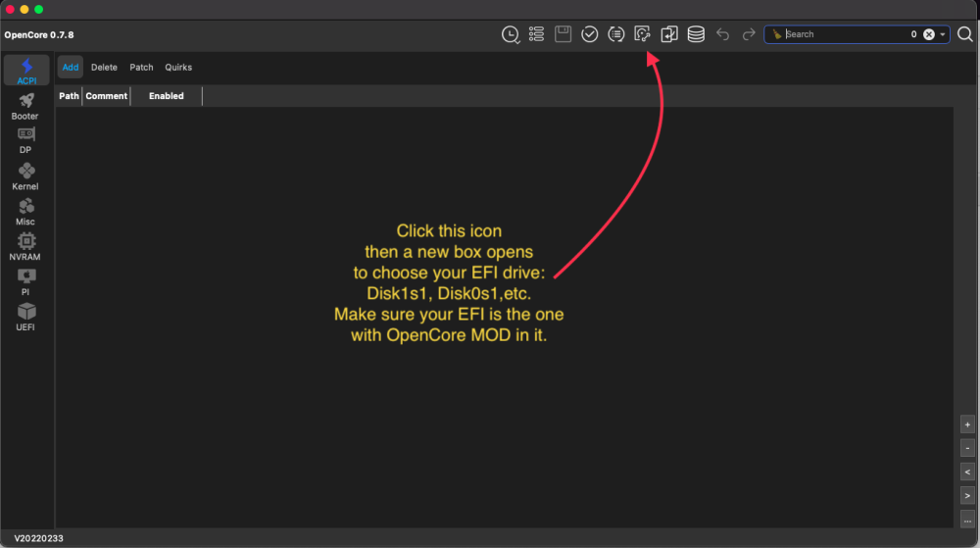Click the minus button to remove a row
This screenshot has width=980, height=548.
967,448
